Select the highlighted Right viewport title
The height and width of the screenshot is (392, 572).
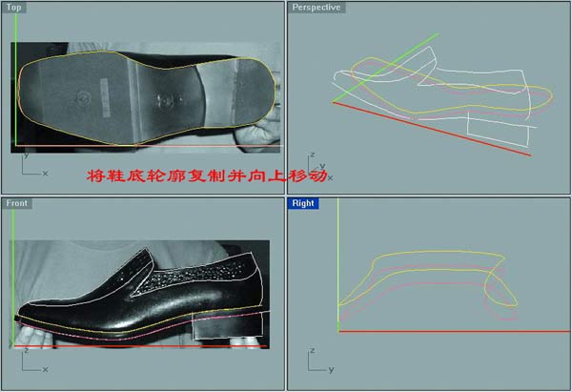(x=303, y=203)
